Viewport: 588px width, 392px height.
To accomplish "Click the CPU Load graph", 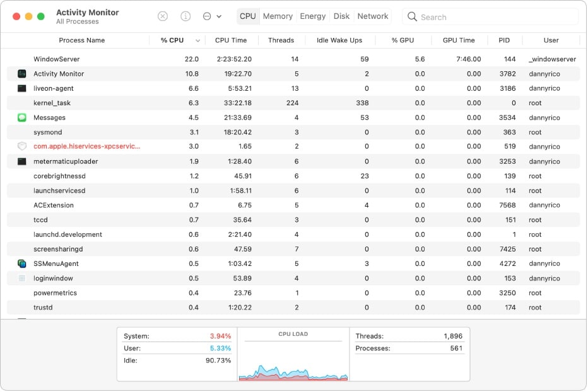I will 293,355.
